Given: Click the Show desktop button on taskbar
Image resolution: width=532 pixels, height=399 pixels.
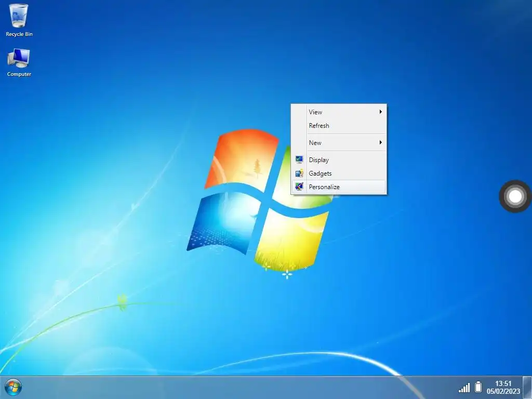Looking at the screenshot, I should coord(527,388).
